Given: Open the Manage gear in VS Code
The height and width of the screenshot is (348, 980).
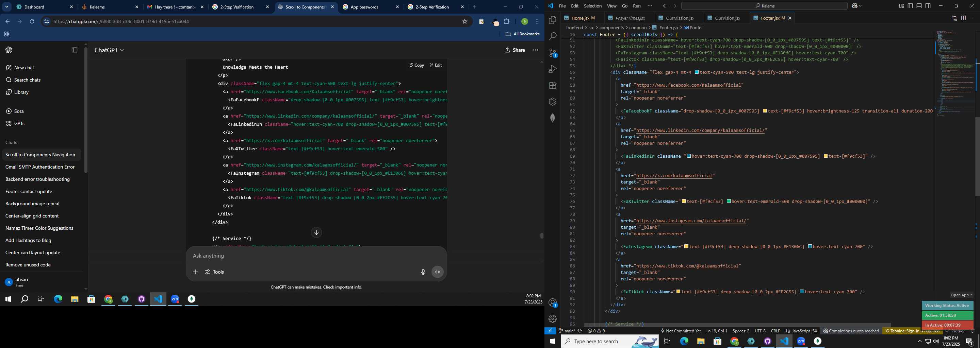Looking at the screenshot, I should (552, 319).
